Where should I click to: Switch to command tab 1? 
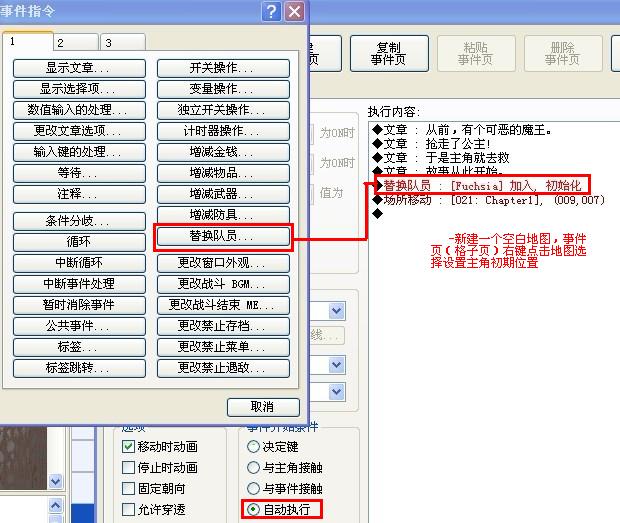coord(27,41)
